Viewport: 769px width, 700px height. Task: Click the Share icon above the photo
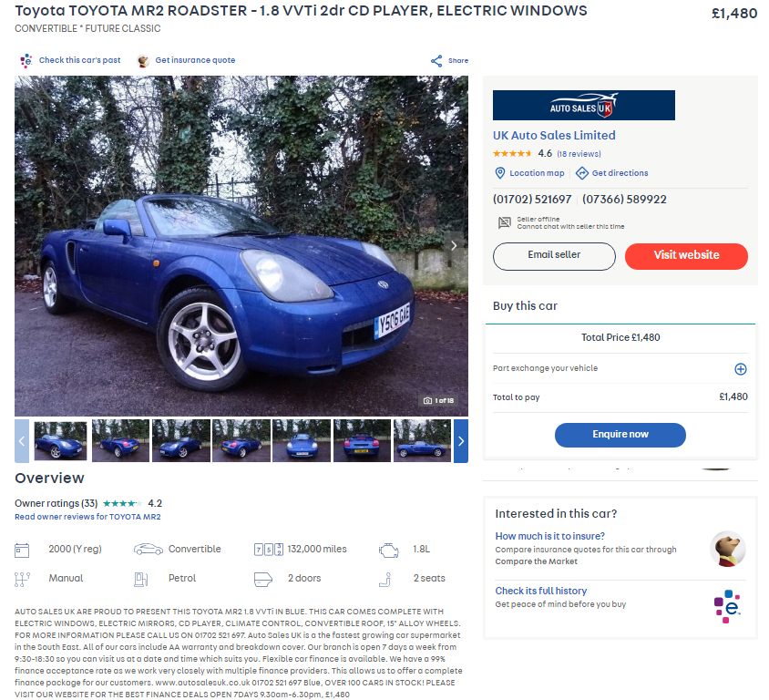pyautogui.click(x=436, y=61)
